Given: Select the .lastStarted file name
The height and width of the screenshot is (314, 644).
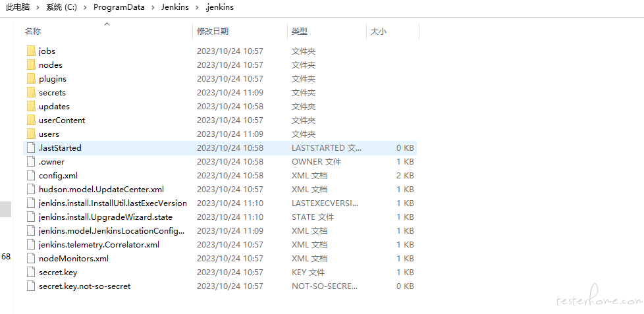Looking at the screenshot, I should tap(60, 147).
